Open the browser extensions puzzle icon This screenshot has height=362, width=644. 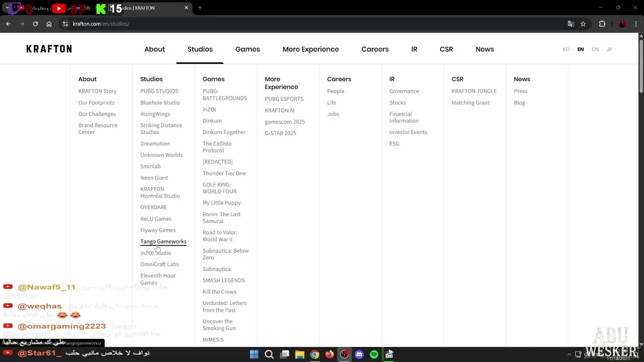point(602,24)
